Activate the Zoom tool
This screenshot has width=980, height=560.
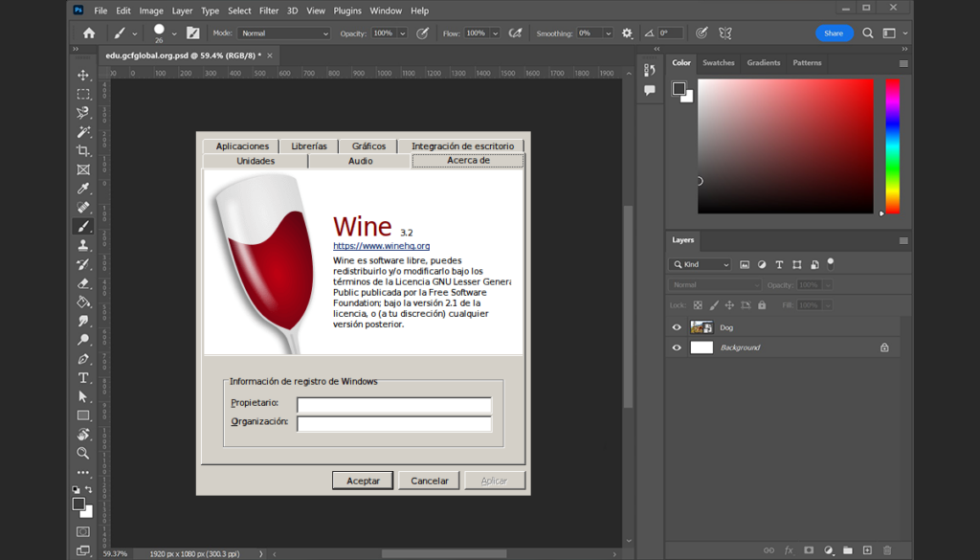coord(83,453)
